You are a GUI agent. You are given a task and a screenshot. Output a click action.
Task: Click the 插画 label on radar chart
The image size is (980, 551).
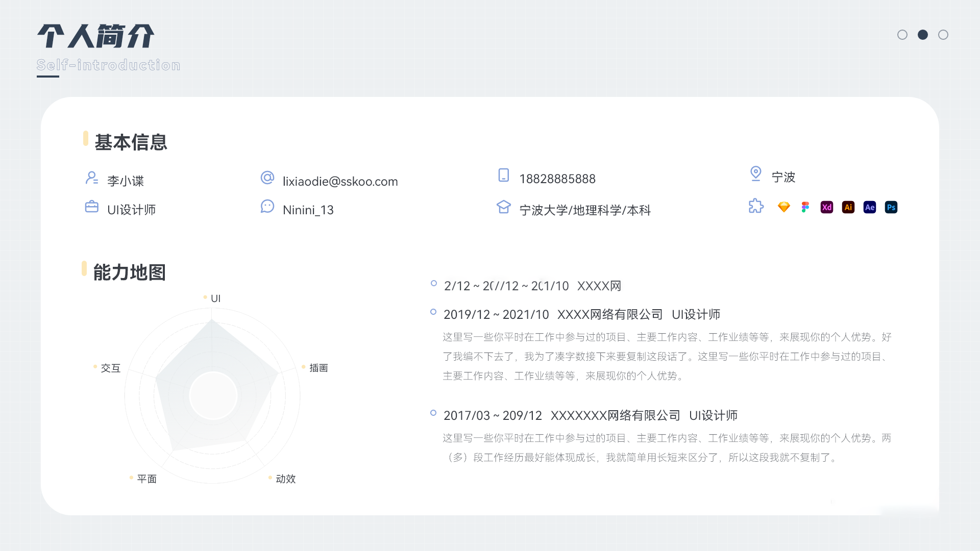click(x=318, y=368)
